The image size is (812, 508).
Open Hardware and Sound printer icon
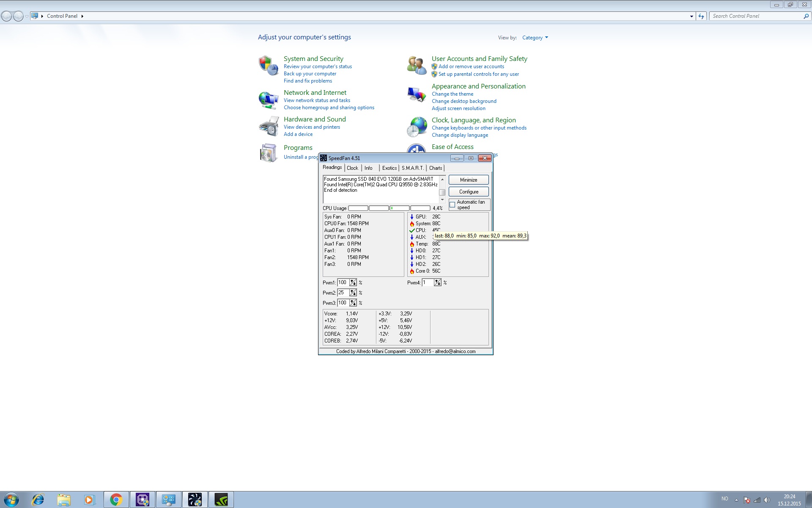pyautogui.click(x=268, y=126)
